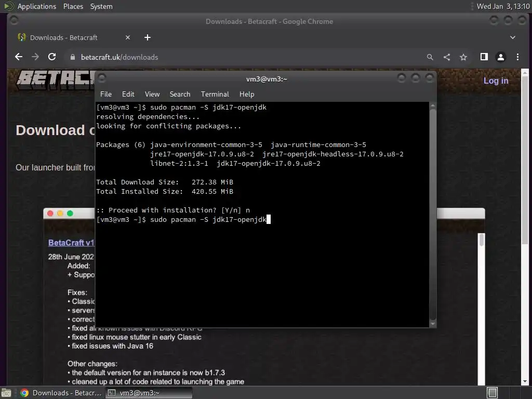Open the terminal View menu
Screen dimensions: 532x399
click(152, 95)
